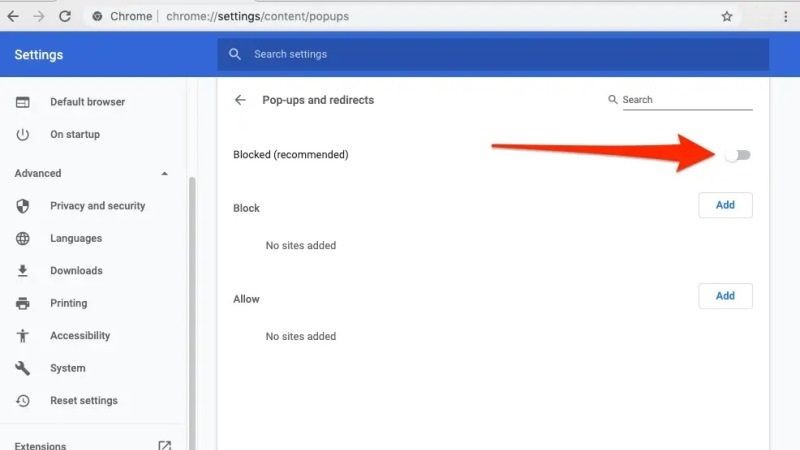Go to Privacy and security section
The width and height of the screenshot is (800, 450).
point(97,206)
